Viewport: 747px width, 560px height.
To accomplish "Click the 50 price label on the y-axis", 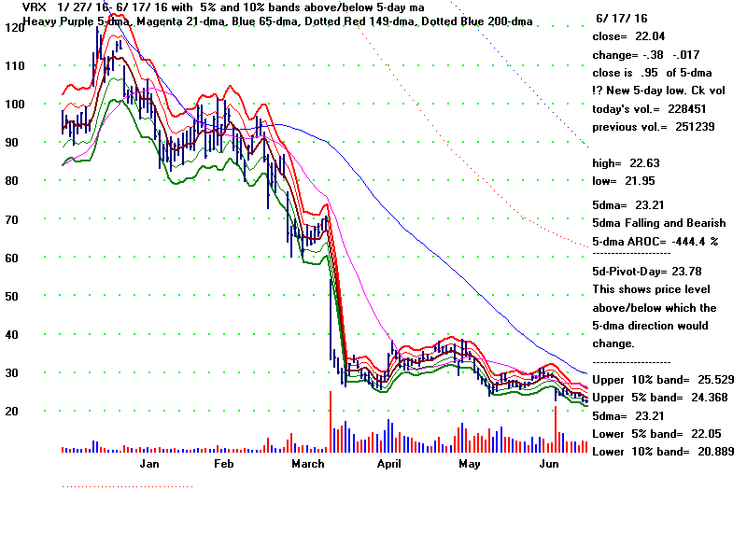I will click(14, 296).
